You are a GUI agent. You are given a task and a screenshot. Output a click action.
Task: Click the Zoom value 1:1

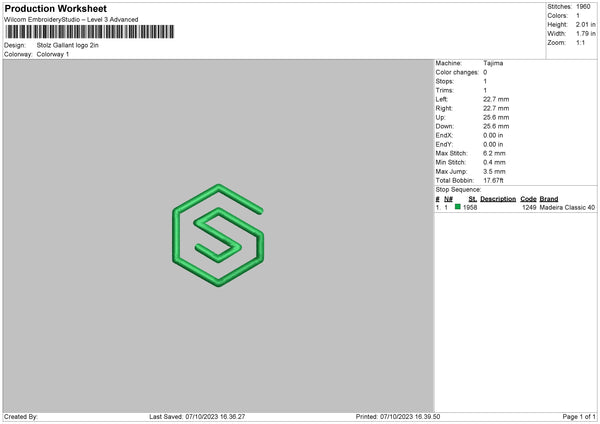point(580,42)
